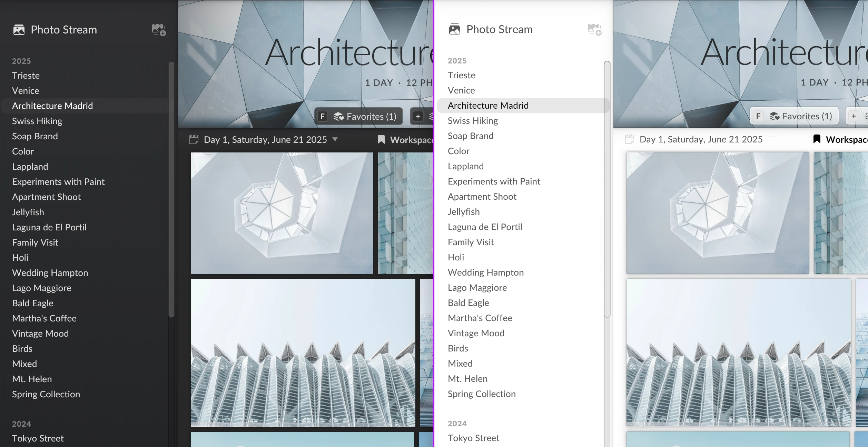The width and height of the screenshot is (868, 447).
Task: Open Swiss Hiking in the dark sidebar
Action: coord(37,121)
